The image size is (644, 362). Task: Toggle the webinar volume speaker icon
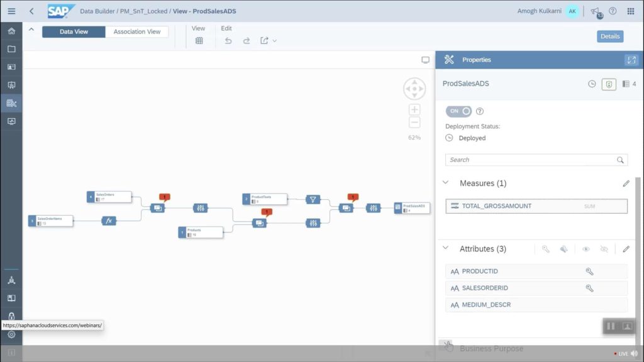pyautogui.click(x=635, y=353)
